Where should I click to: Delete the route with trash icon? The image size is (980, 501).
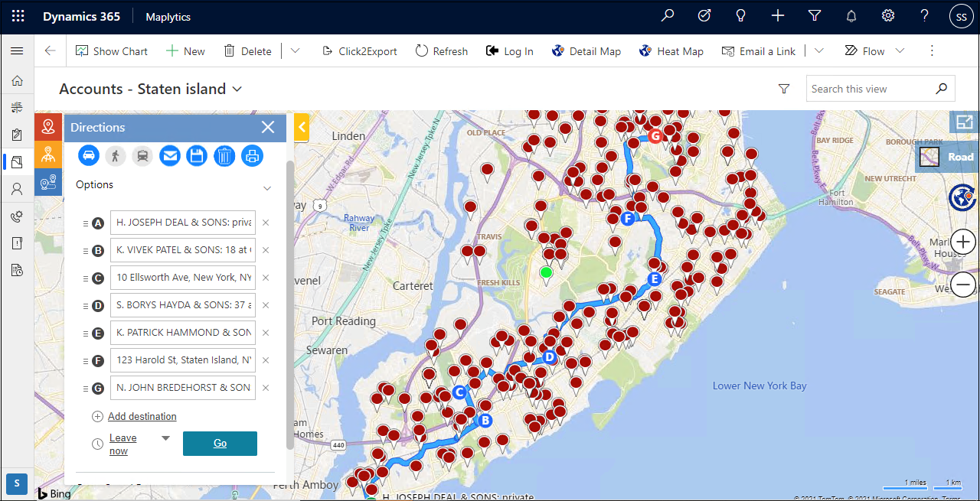(224, 156)
